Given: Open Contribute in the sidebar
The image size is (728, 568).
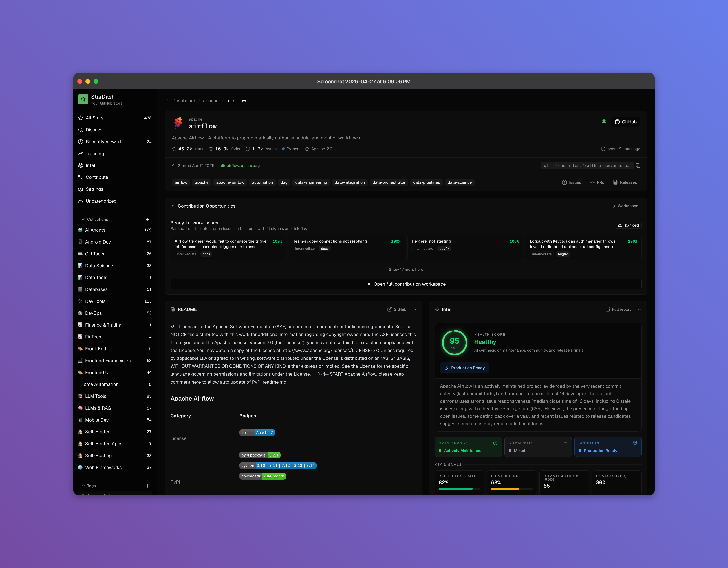Looking at the screenshot, I should tap(97, 177).
